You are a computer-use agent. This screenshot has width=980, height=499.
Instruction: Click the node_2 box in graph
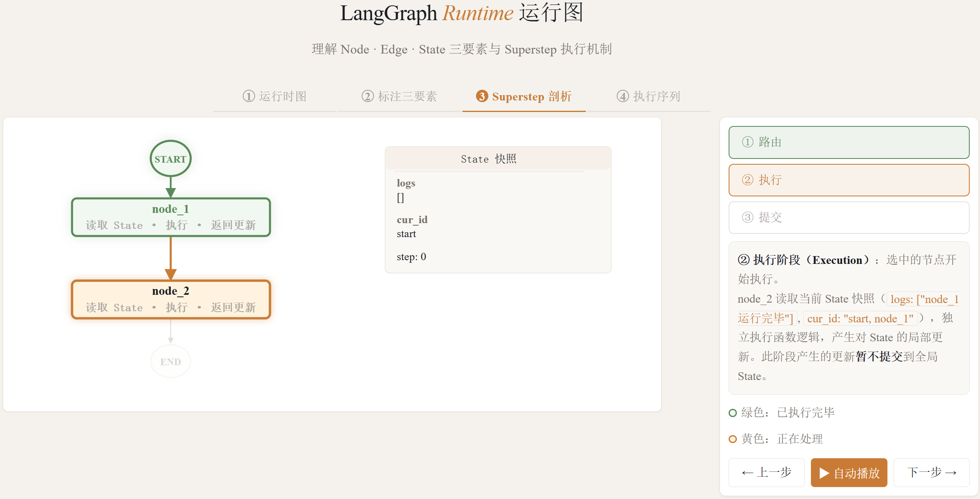pos(171,299)
